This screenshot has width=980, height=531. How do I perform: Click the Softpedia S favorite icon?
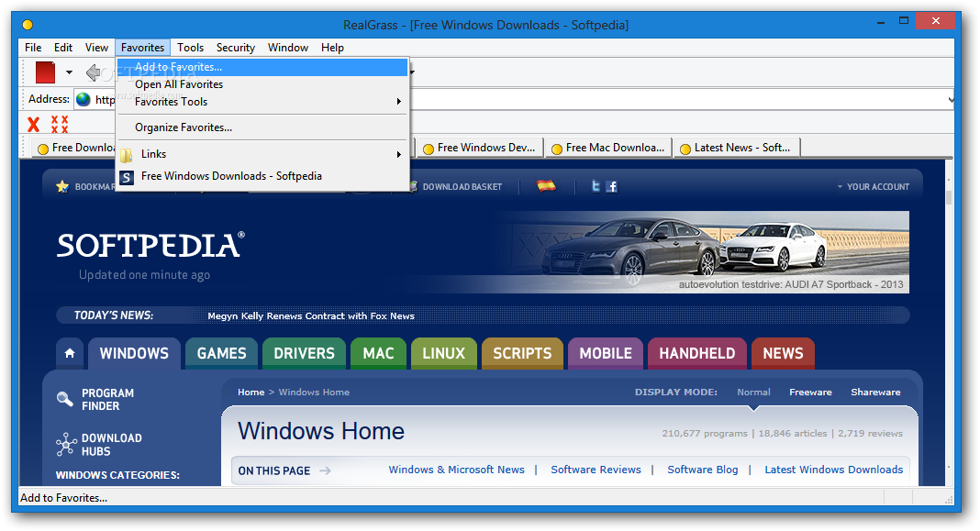(127, 177)
